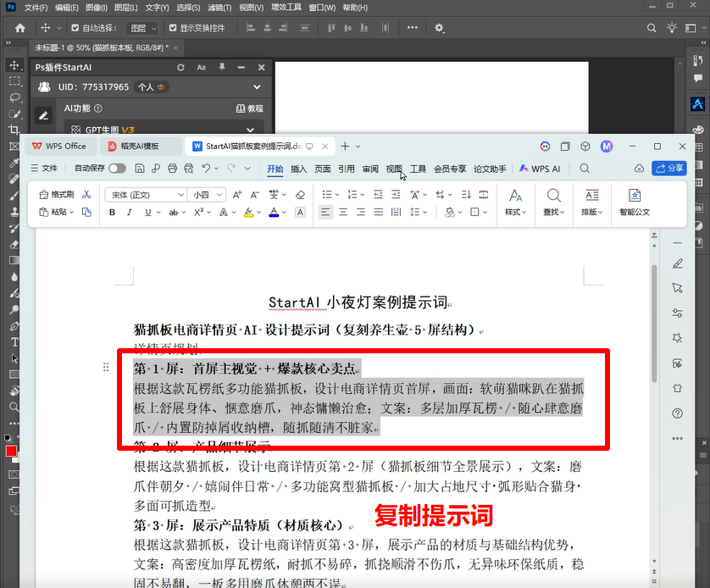Decrease font size with A- icon
This screenshot has height=588, width=710.
pos(254,195)
